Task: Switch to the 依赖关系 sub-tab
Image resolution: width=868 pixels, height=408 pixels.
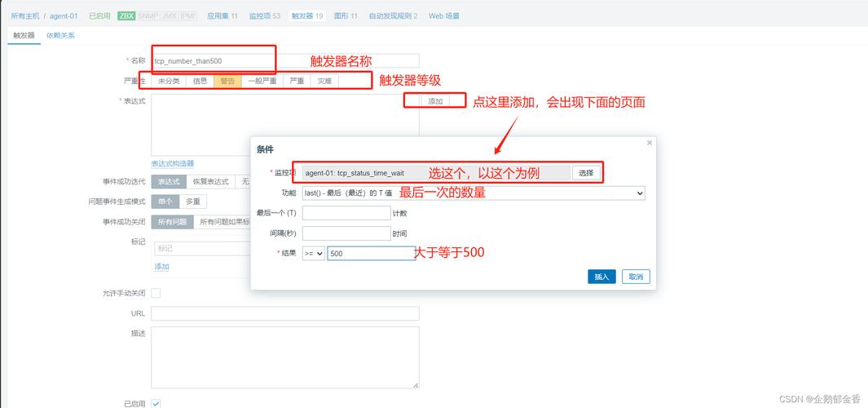Action: 61,35
